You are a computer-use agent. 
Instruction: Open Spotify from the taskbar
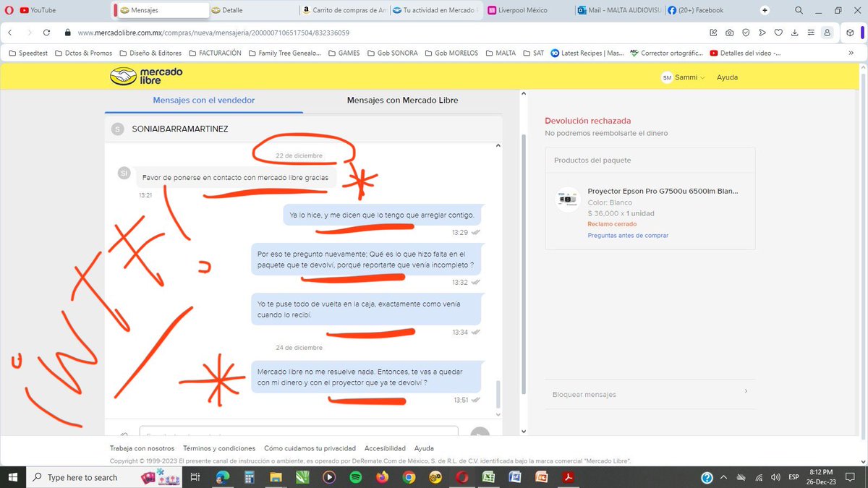pyautogui.click(x=355, y=477)
